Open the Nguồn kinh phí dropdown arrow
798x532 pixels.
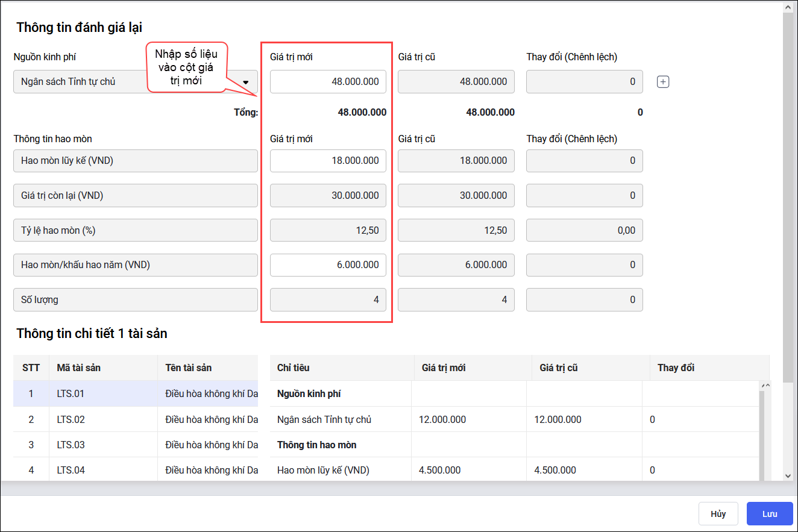(246, 82)
